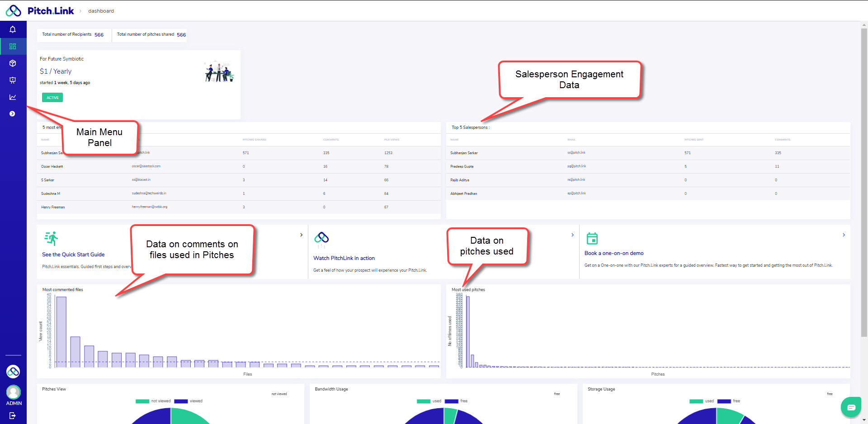Image resolution: width=868 pixels, height=424 pixels.
Task: Click the 'Book a one-on-on demo' link
Action: point(614,253)
